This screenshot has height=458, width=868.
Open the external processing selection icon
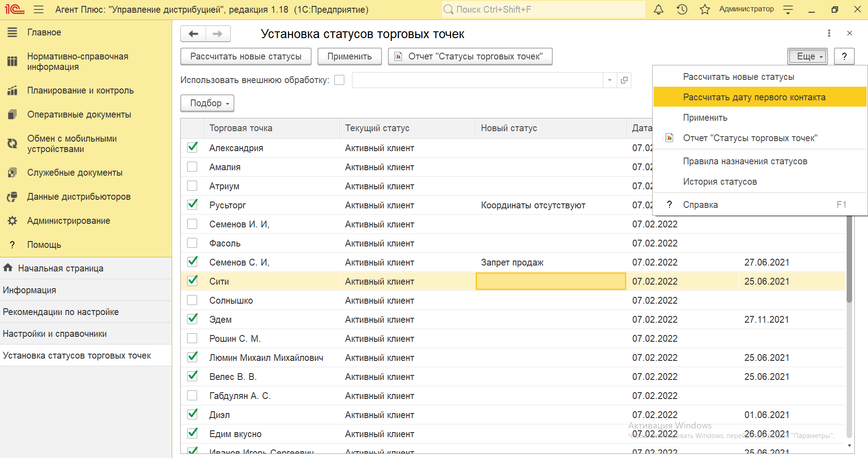pos(624,80)
